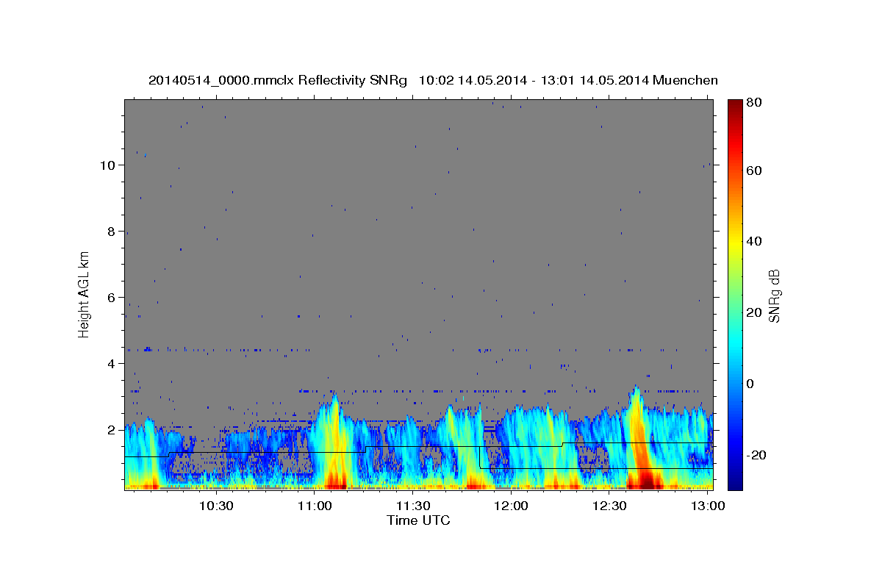This screenshot has height=588, width=882.
Task: Click the height tick label 8
Action: click(x=112, y=232)
